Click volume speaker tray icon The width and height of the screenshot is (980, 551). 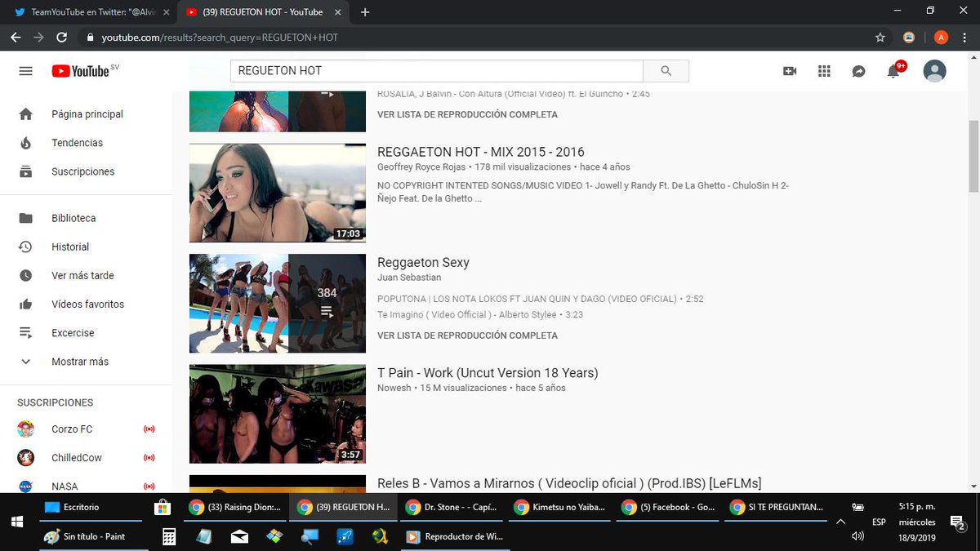(x=857, y=536)
